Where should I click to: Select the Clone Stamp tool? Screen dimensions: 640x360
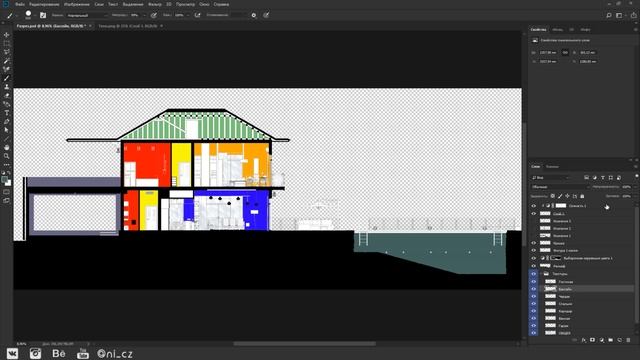pos(7,87)
